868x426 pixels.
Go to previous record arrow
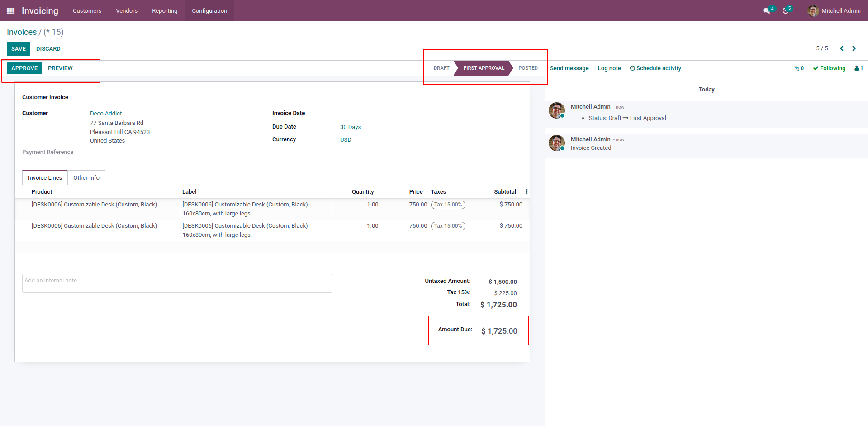pyautogui.click(x=842, y=48)
